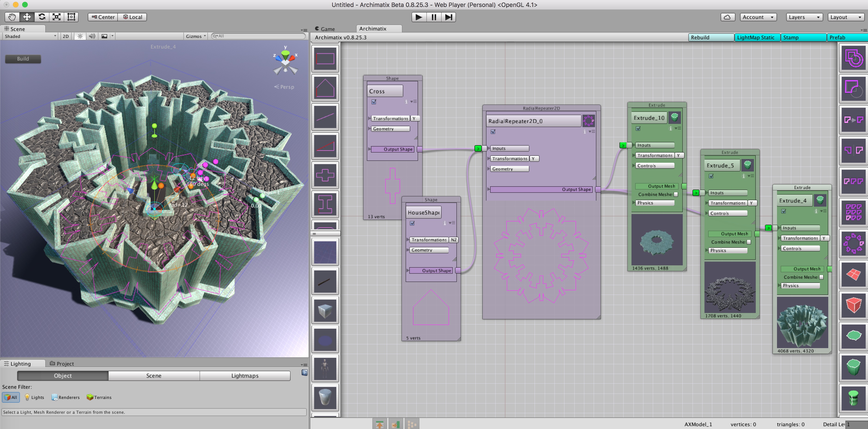Add the cylinder mesh from the library

pos(325,397)
